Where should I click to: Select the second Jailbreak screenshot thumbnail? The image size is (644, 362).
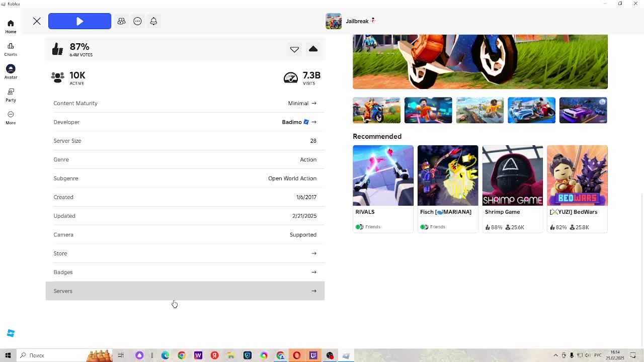pyautogui.click(x=428, y=110)
